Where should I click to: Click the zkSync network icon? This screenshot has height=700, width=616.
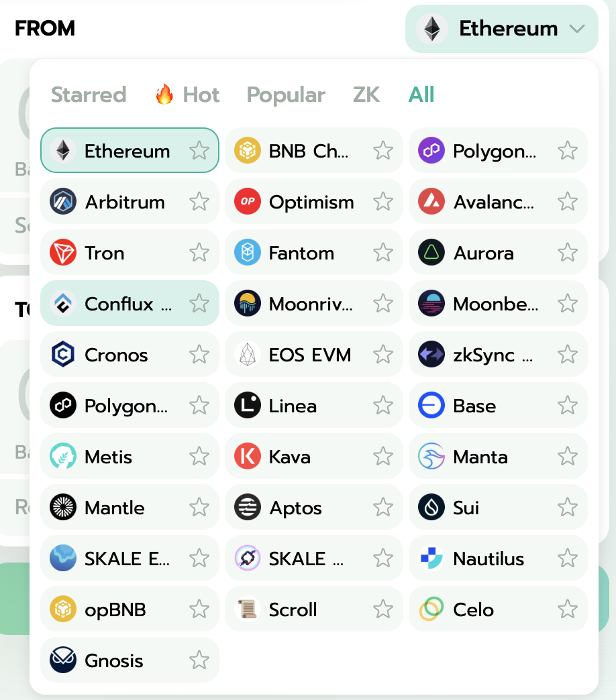(x=431, y=354)
